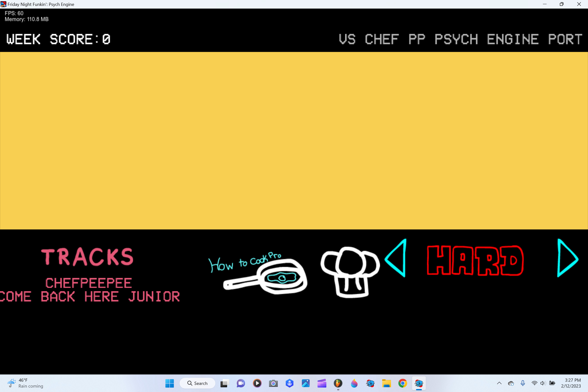588x392 pixels.
Task: Open Clipchamp video editor from taskbar
Action: tap(322, 383)
